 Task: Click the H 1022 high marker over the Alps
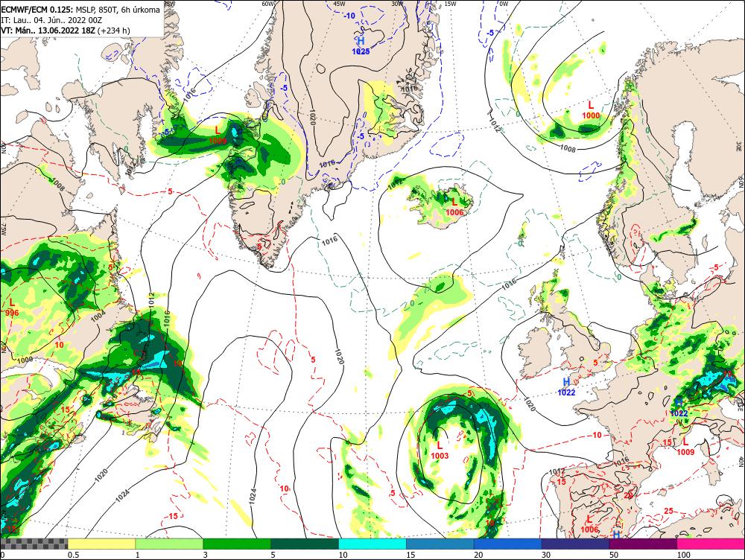pos(679,408)
